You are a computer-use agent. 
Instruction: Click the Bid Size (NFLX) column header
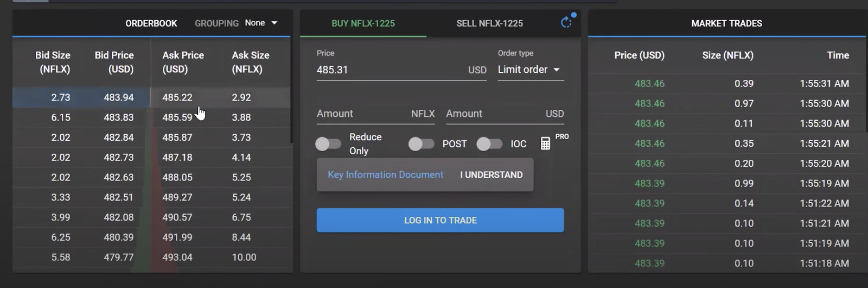coord(53,62)
